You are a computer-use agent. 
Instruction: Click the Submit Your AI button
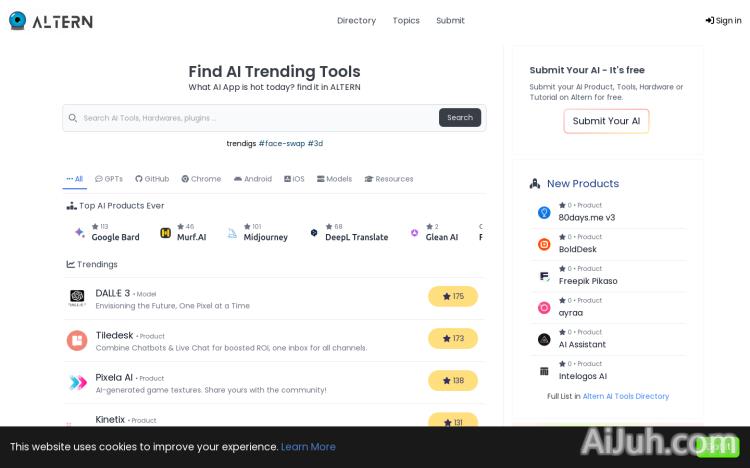(x=606, y=121)
